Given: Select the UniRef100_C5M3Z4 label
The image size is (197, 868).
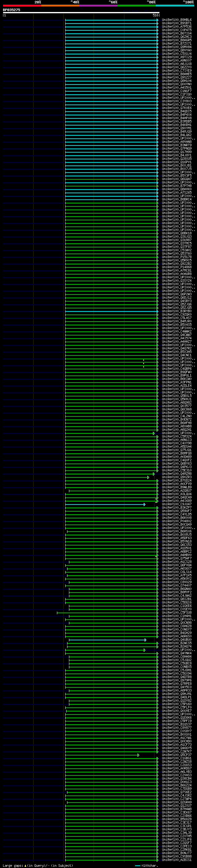Looking at the screenshot, I should click(177, 437).
